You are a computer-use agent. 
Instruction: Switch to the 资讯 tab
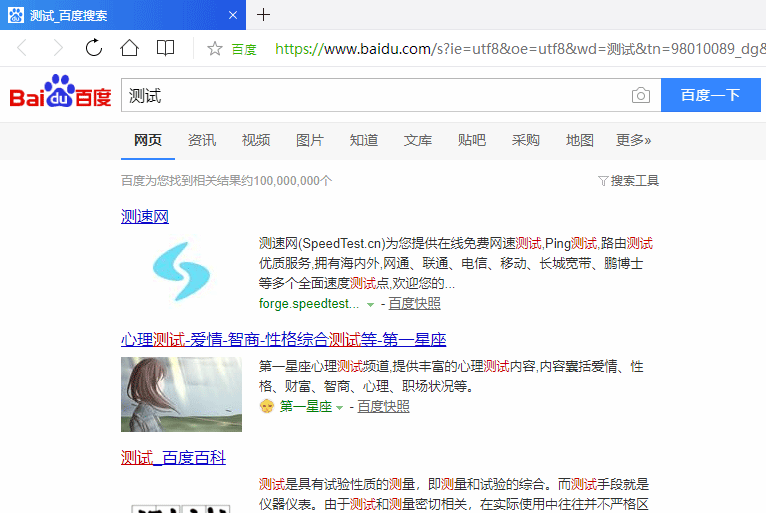(202, 140)
